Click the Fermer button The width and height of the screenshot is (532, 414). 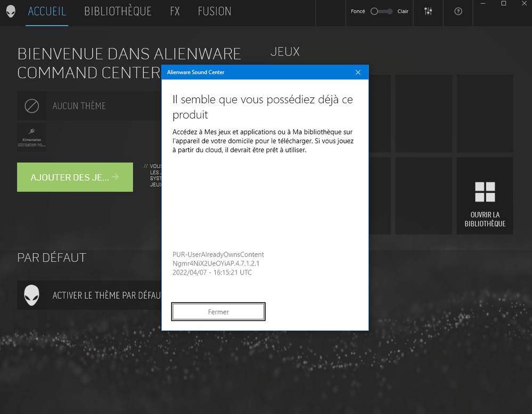pos(218,312)
